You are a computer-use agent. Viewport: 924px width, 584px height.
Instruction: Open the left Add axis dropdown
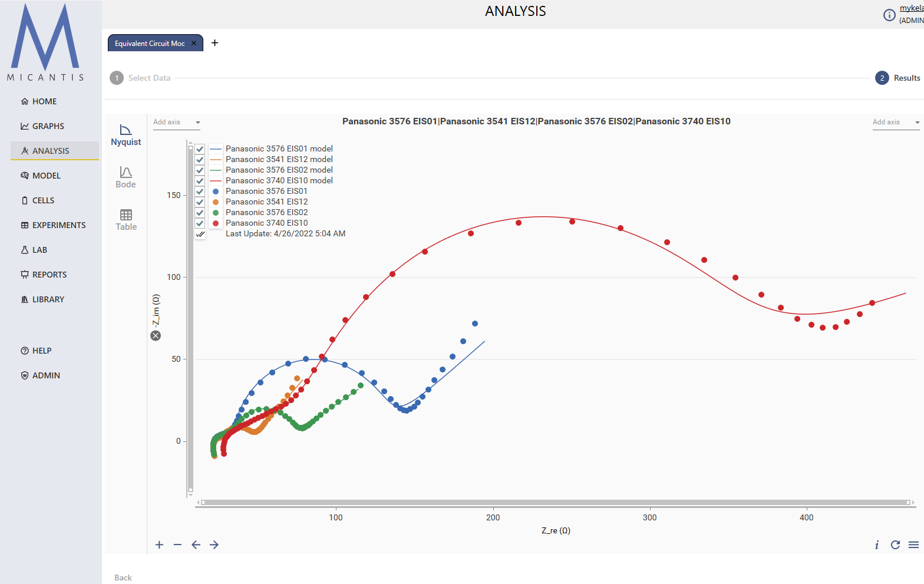tap(177, 123)
